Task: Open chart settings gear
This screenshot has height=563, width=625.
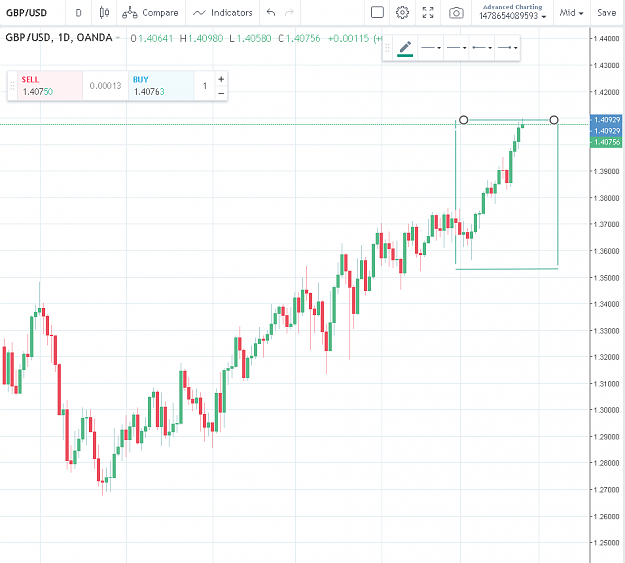Action: point(402,12)
